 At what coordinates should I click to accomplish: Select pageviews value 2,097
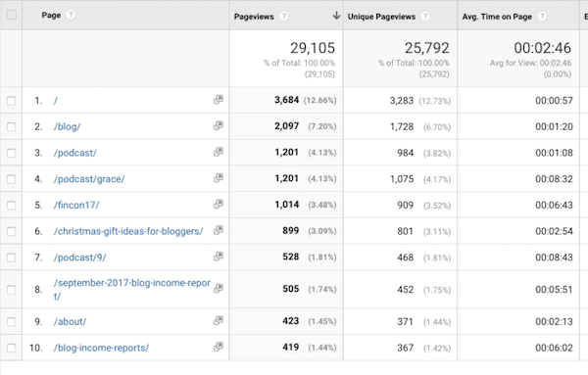coord(286,126)
